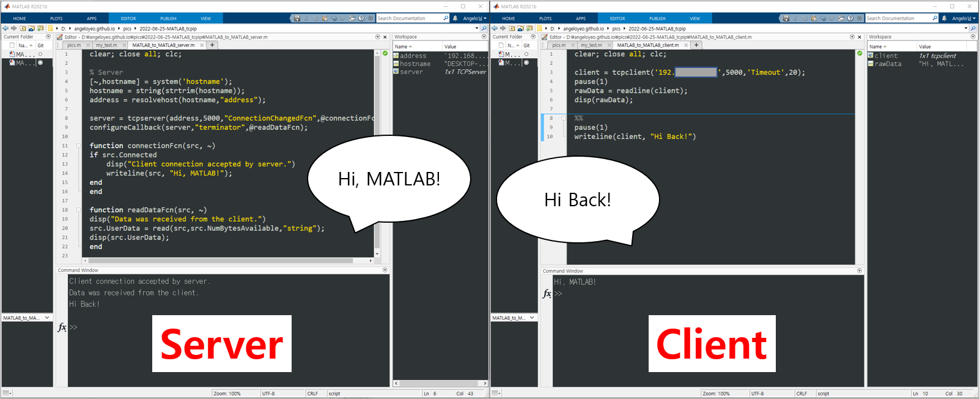Screen dimensions: 980x399
Task: Expand address bar dropdown in Server window
Action: tap(477, 28)
